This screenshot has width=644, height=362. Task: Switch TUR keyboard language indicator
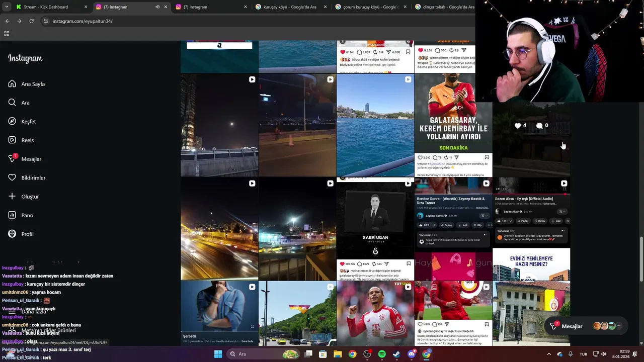tap(583, 354)
